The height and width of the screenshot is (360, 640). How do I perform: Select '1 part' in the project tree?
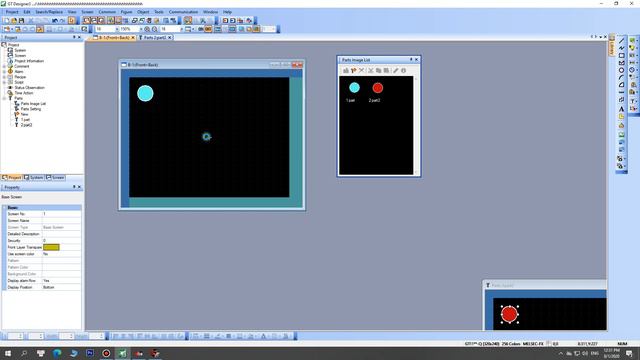coord(25,120)
